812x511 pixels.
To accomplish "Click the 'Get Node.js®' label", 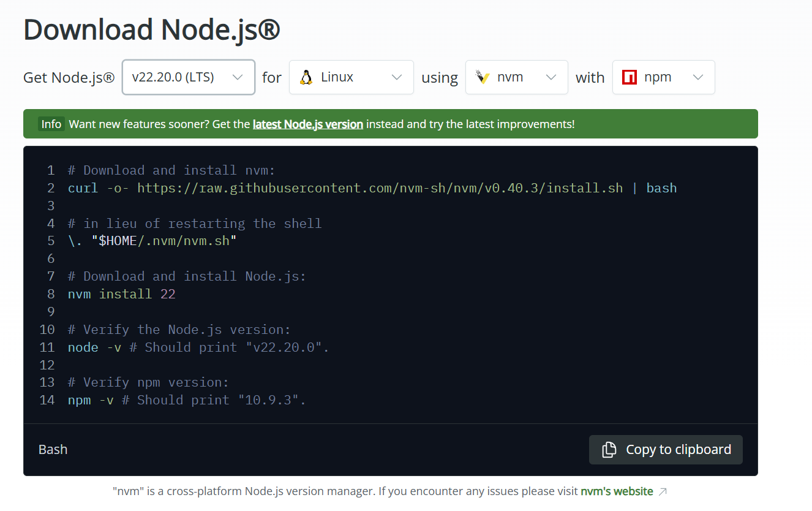I will (x=69, y=78).
